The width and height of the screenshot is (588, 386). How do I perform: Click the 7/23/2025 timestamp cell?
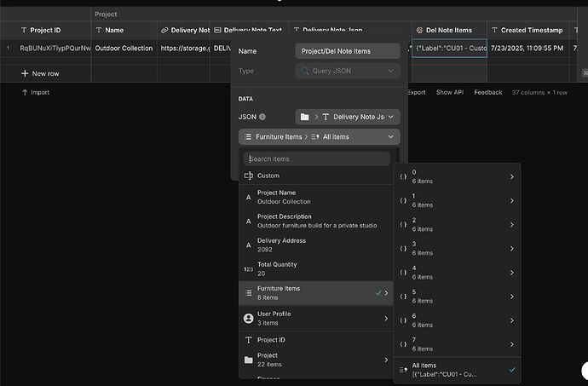point(527,48)
